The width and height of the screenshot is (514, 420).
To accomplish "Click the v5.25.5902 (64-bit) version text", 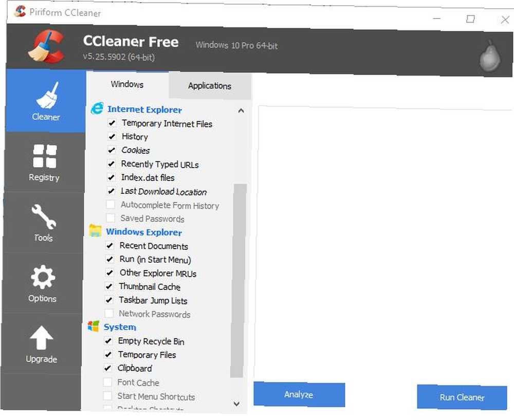I will tap(119, 57).
